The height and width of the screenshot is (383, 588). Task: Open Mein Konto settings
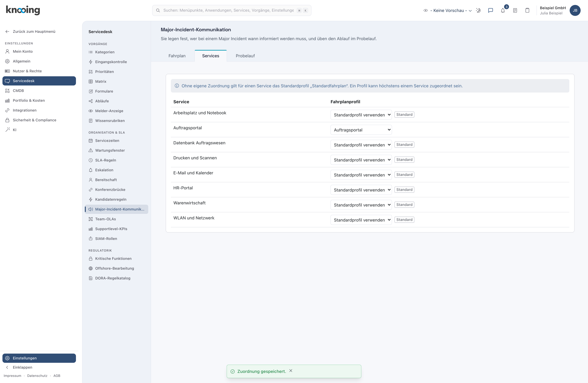tap(39, 51)
